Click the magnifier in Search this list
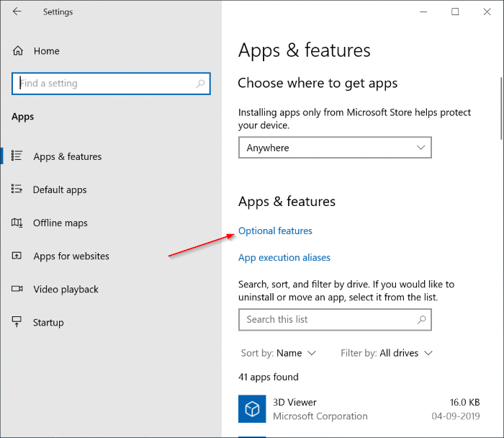 point(421,320)
